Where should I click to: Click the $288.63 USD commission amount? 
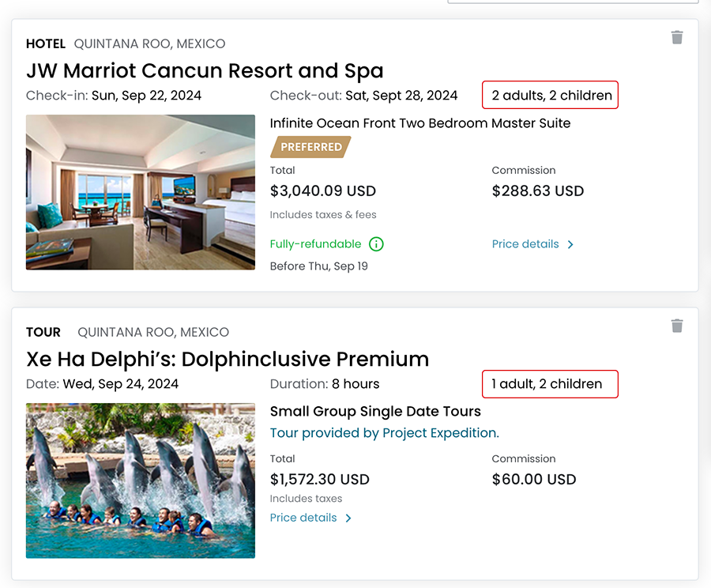[x=537, y=190]
